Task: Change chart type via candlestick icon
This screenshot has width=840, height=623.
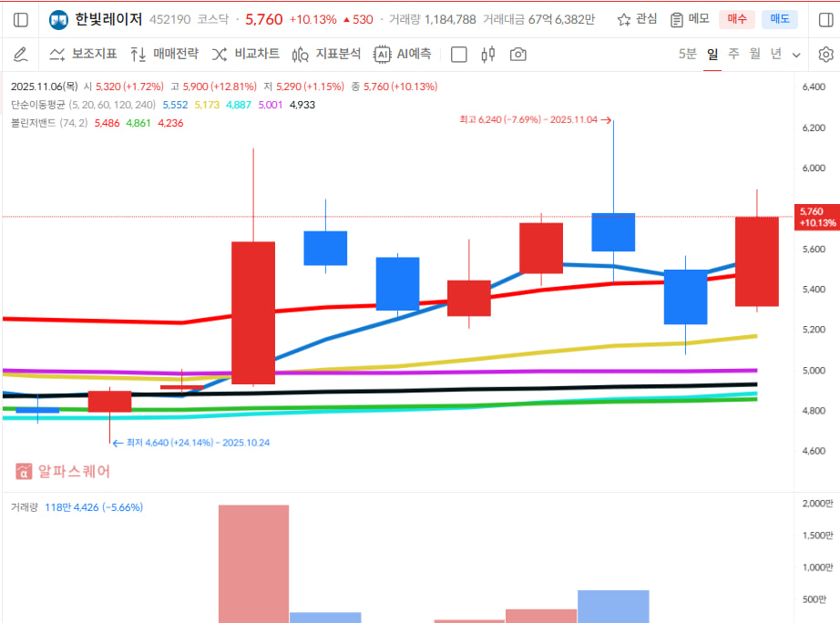Action: coord(487,55)
